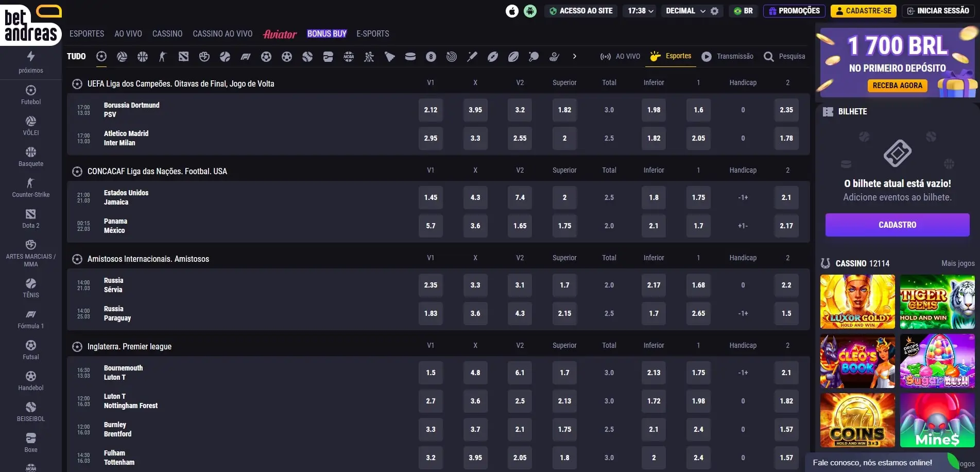Select the volleyball icon in sports filter bar
The image size is (980, 472).
pyautogui.click(x=122, y=57)
